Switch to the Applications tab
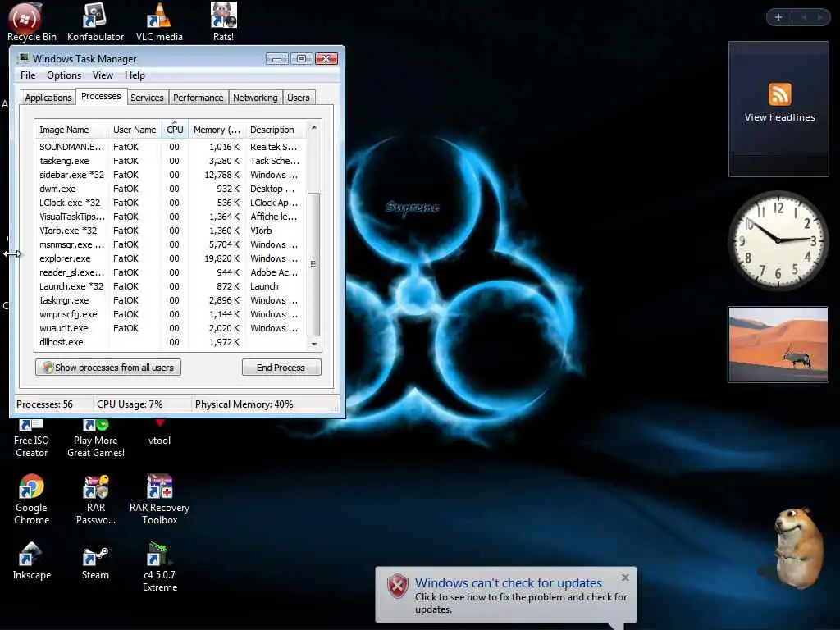Screen dimensions: 840x630 (x=48, y=98)
